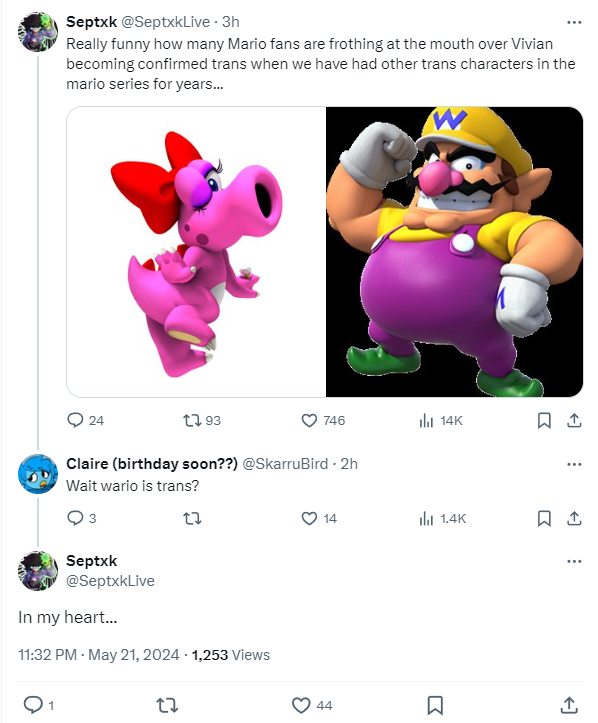The height and width of the screenshot is (723, 598).
Task: Open more options on Claire's reply
Action: (x=574, y=464)
